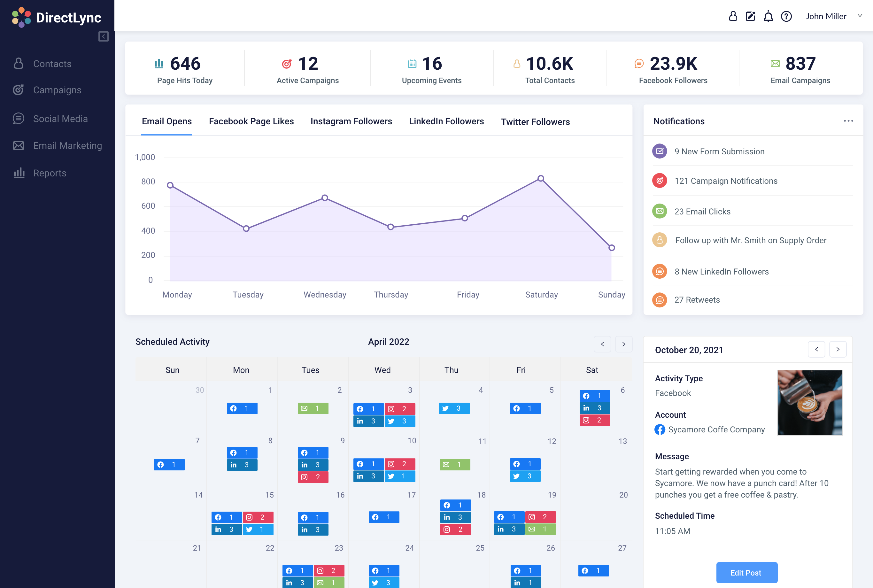Click the Saturday data point on chart
The width and height of the screenshot is (873, 588).
click(540, 179)
